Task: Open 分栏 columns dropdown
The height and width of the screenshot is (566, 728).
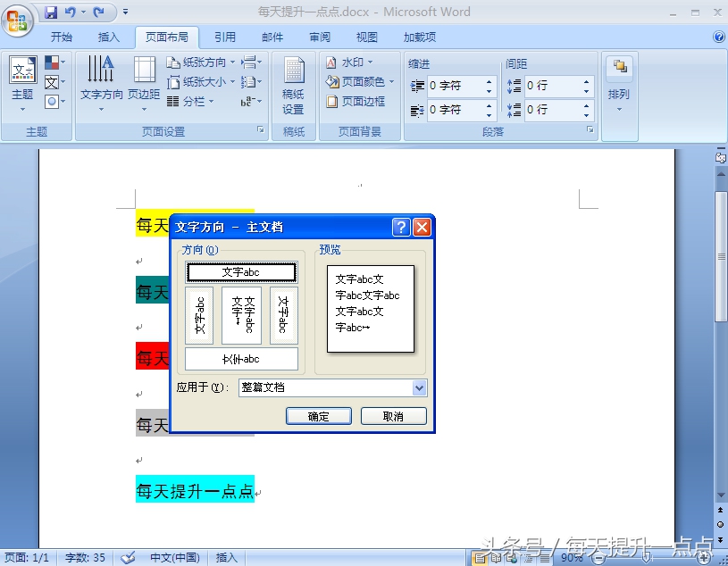Action: click(x=190, y=101)
